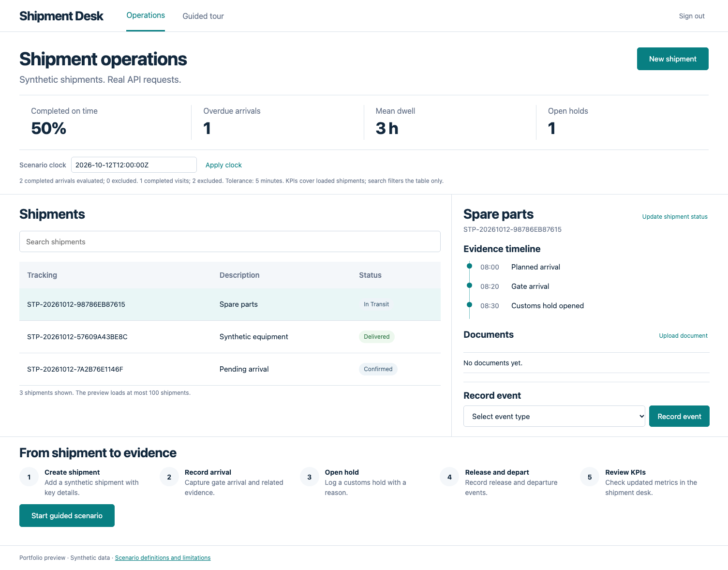Click the Start guided scenario button
The height and width of the screenshot is (570, 728).
pos(67,515)
